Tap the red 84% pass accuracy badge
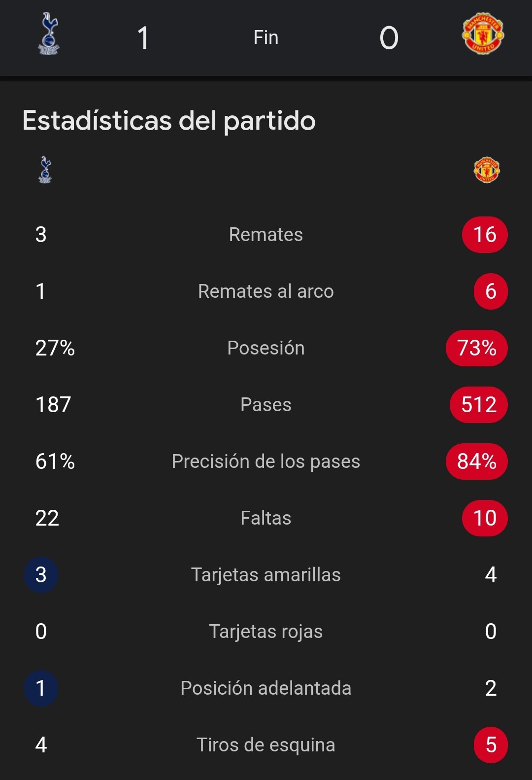Viewport: 532px width, 780px height. (x=477, y=461)
